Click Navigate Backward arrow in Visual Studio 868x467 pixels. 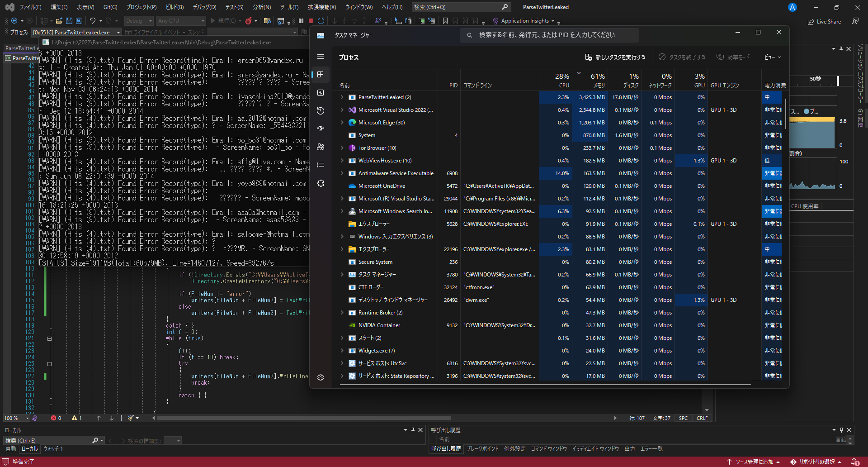pyautogui.click(x=14, y=21)
